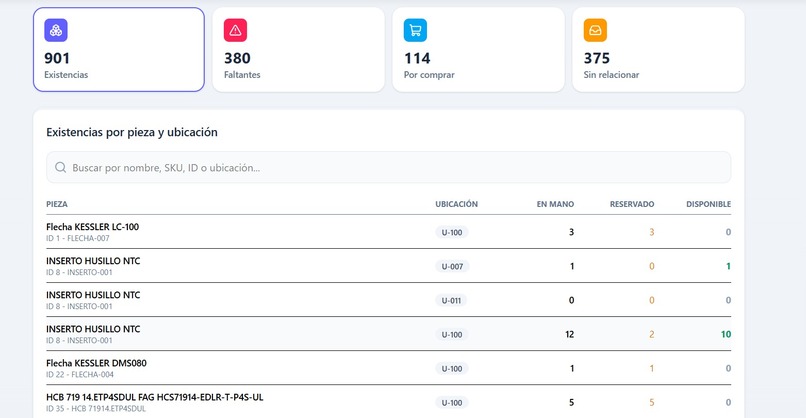Focus the Buscar por nombre search field
Screen dimensions: 806x418
[389, 168]
